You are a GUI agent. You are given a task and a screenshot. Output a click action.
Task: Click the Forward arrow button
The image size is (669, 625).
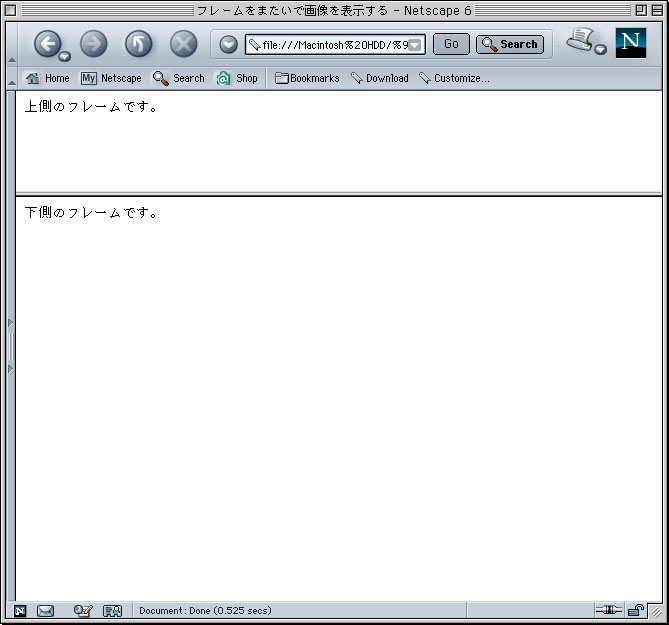93,43
